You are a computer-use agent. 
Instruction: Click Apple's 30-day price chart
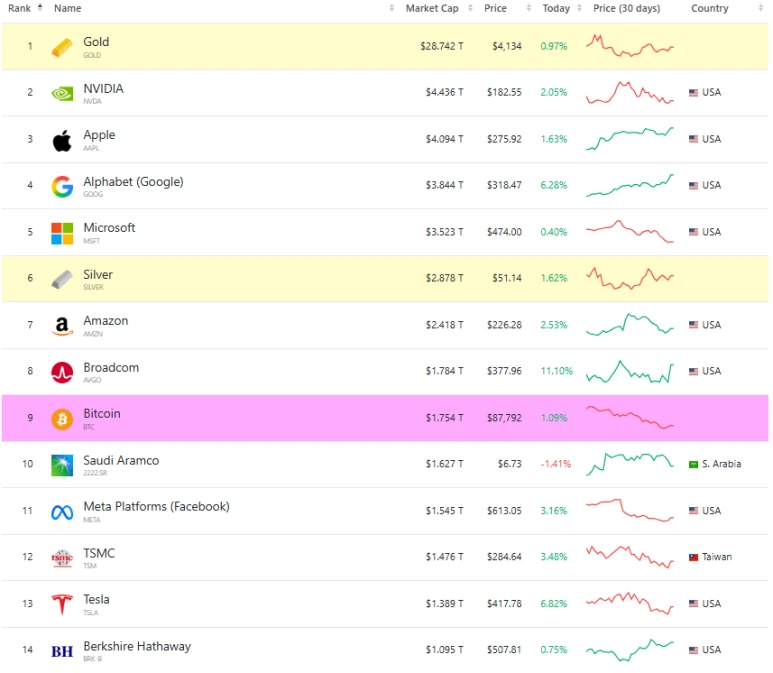tap(630, 139)
